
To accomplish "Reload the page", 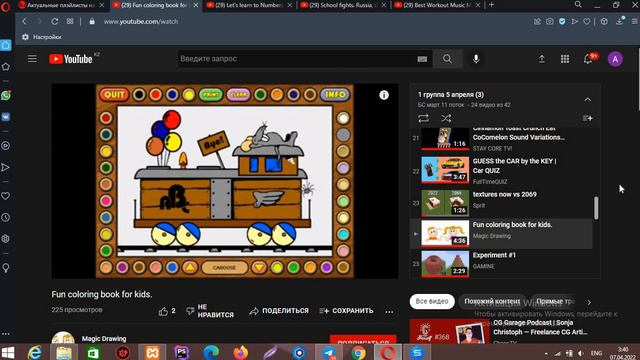I will (55, 22).
